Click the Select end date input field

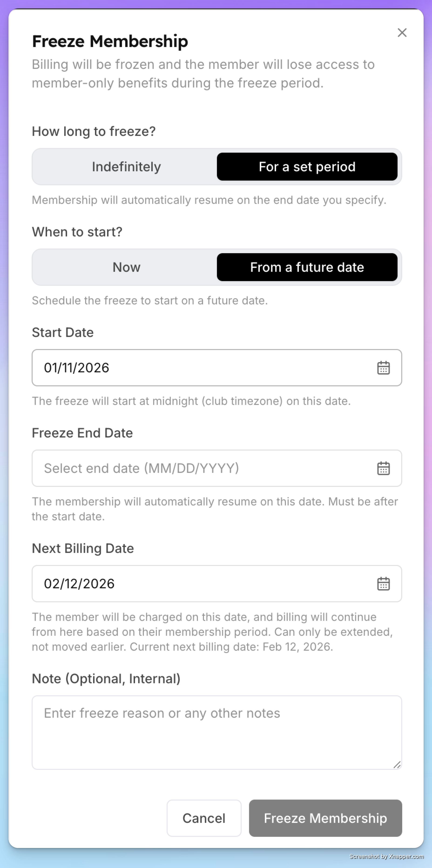[217, 468]
